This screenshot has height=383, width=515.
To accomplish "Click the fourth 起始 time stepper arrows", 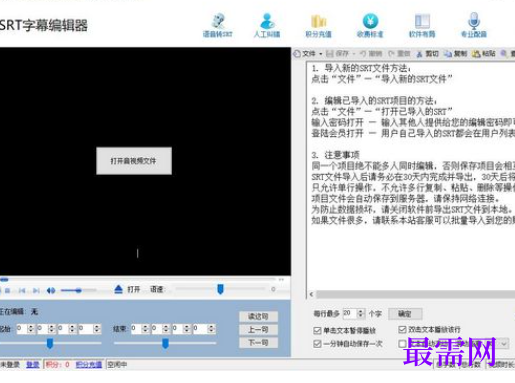I will coord(97,329).
